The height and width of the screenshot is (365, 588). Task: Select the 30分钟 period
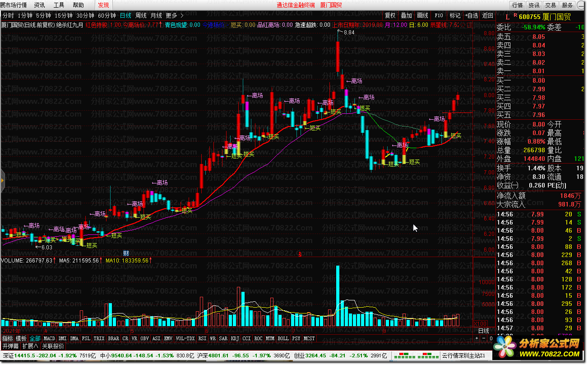(x=85, y=15)
